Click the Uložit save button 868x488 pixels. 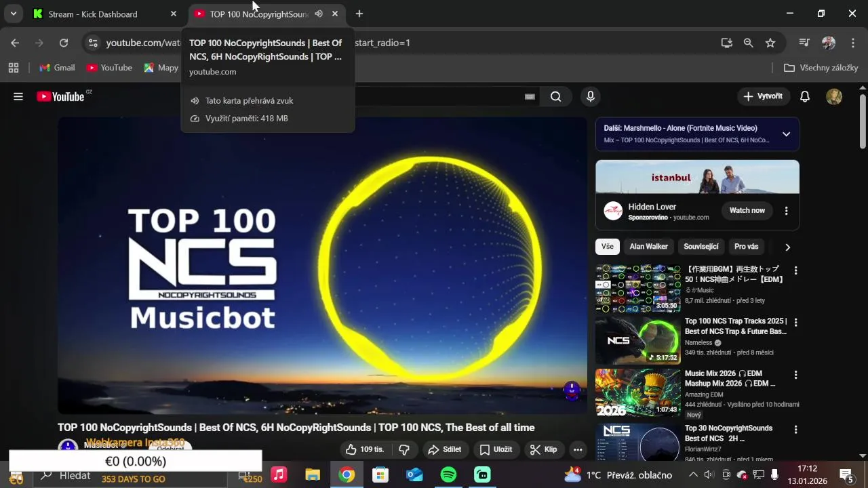(496, 449)
